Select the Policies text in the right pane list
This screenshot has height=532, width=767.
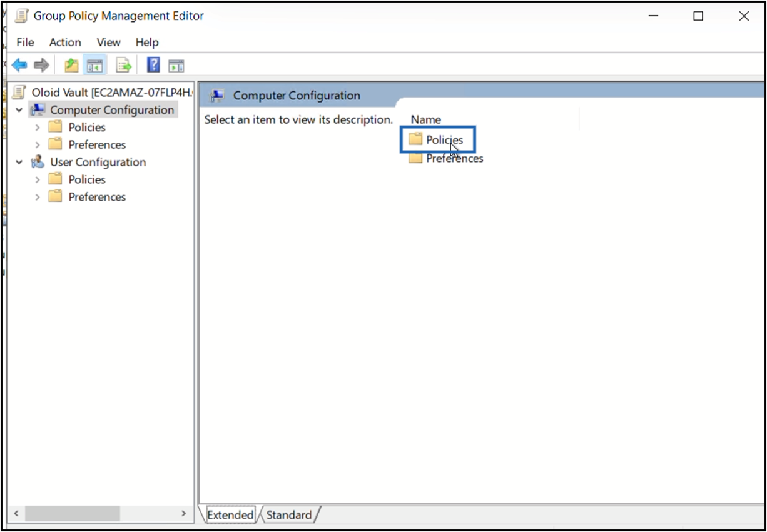tap(444, 139)
